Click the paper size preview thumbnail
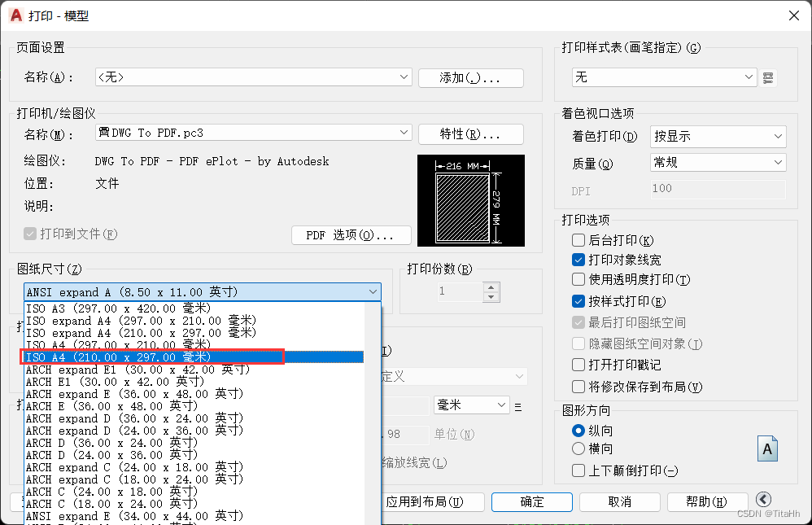 click(x=471, y=200)
